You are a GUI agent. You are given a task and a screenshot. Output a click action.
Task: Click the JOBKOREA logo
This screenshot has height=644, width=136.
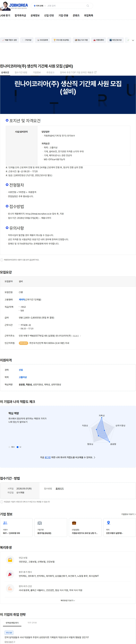pos(19,5)
